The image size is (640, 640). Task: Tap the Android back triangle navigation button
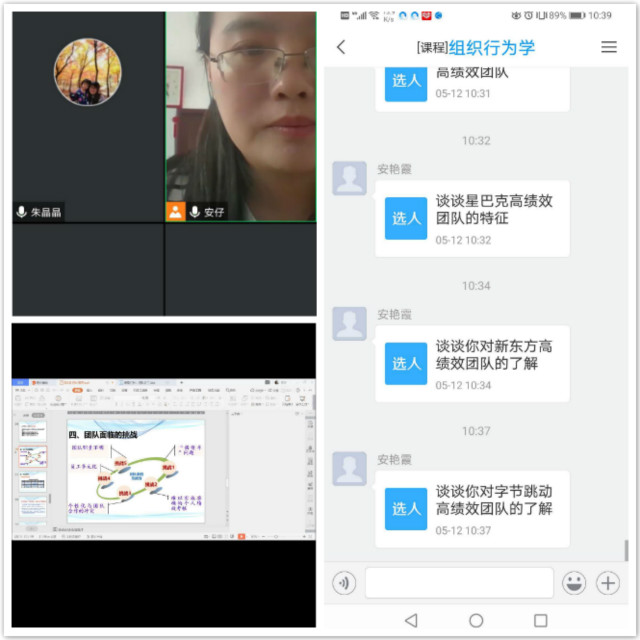(411, 620)
